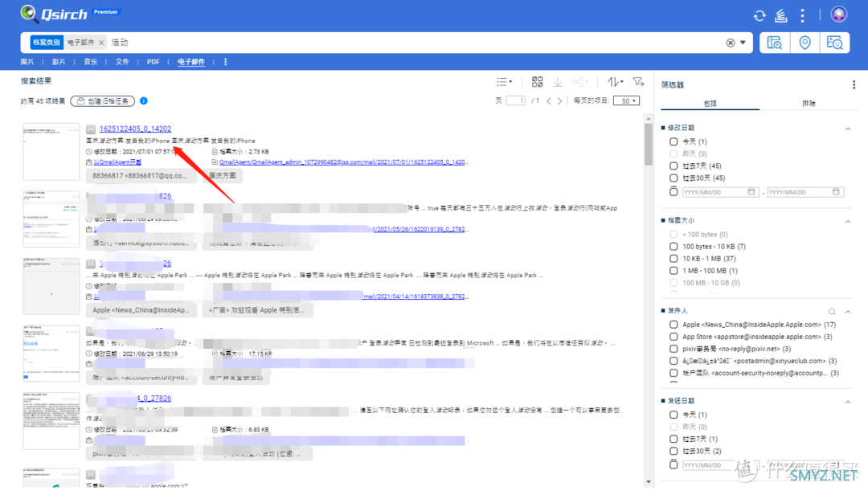Open the filter panel three-dot menu

point(854,84)
